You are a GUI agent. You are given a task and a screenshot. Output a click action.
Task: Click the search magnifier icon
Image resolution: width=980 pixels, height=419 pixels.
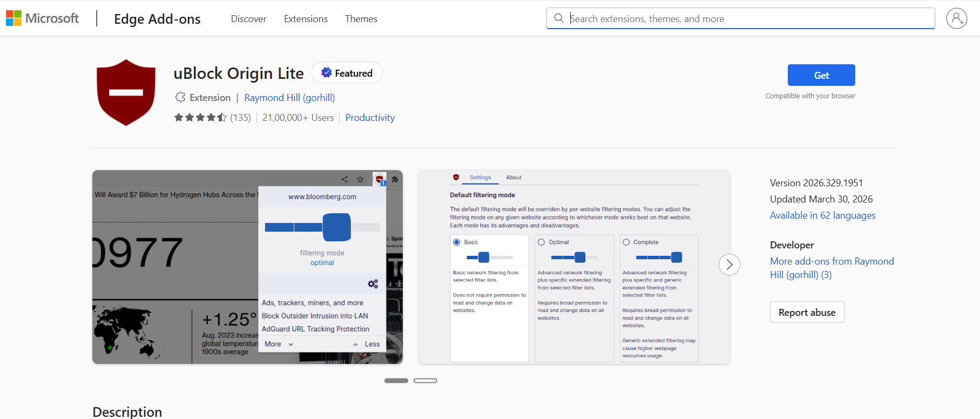[559, 18]
